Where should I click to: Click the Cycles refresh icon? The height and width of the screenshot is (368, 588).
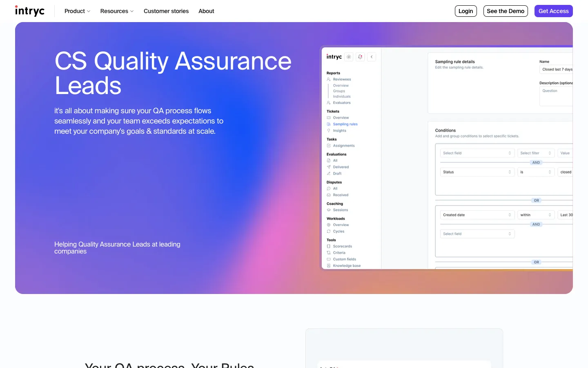(x=329, y=231)
